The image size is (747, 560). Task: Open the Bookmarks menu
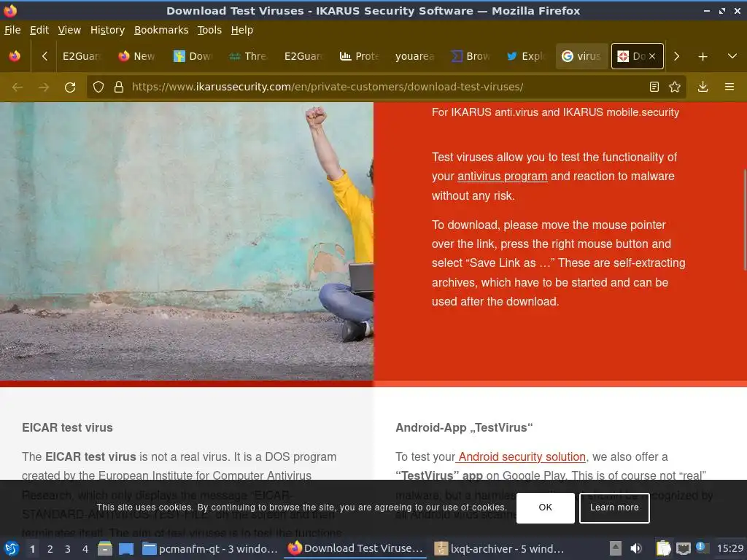pyautogui.click(x=161, y=30)
